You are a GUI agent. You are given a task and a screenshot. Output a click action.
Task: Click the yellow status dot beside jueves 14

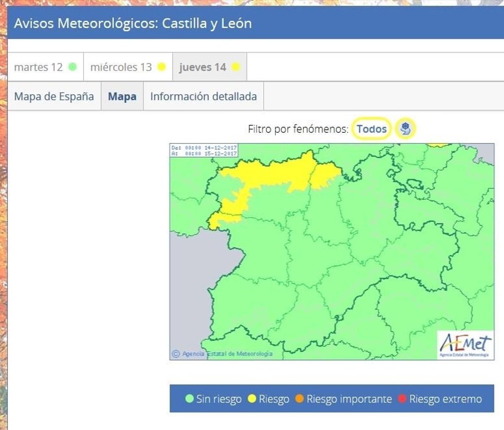point(236,67)
